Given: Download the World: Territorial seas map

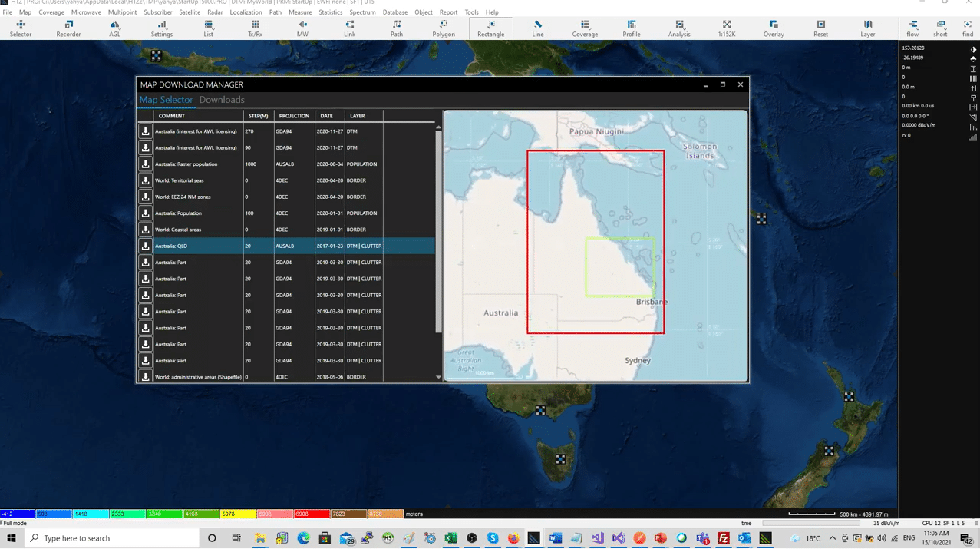Looking at the screenshot, I should [x=145, y=180].
